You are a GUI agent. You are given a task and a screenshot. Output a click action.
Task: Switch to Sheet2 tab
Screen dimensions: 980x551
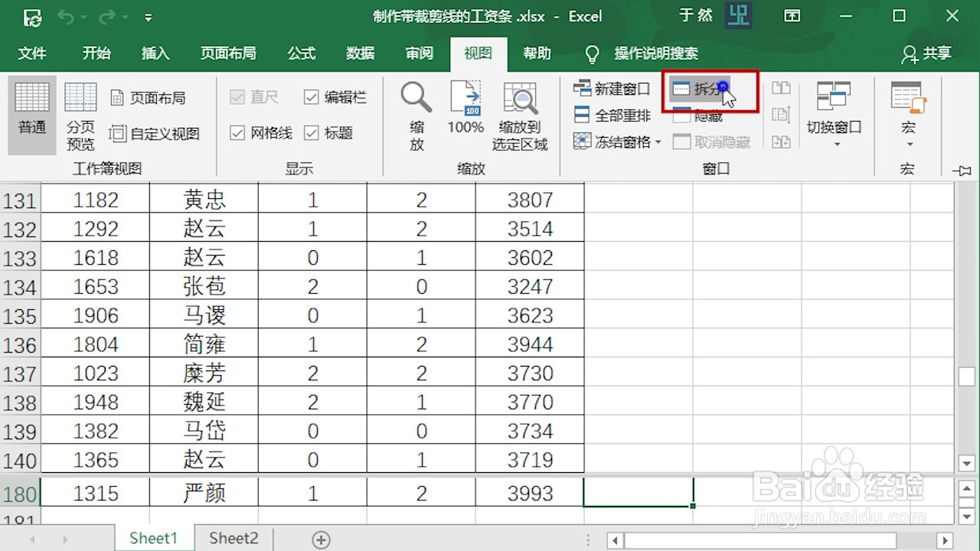(x=234, y=538)
